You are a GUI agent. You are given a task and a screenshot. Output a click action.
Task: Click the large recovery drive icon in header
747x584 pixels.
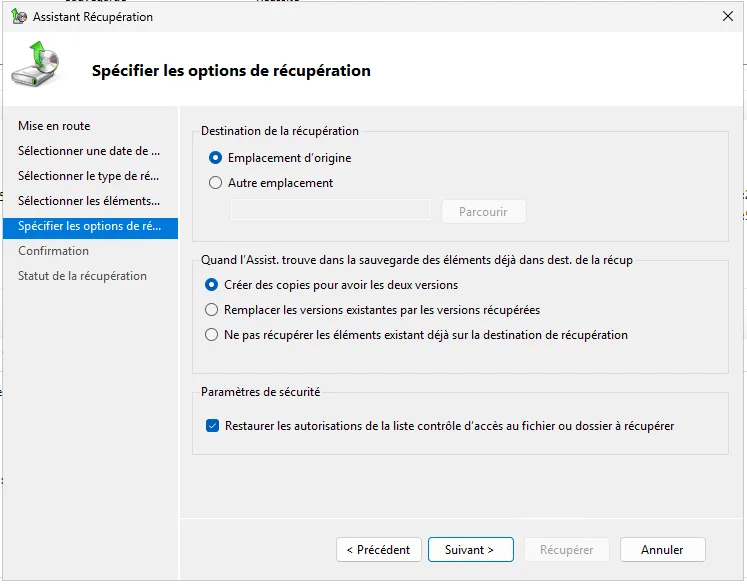36,66
